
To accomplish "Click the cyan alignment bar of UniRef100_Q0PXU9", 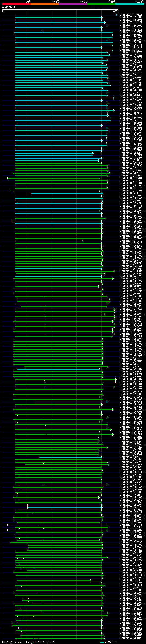I will coord(59,369).
